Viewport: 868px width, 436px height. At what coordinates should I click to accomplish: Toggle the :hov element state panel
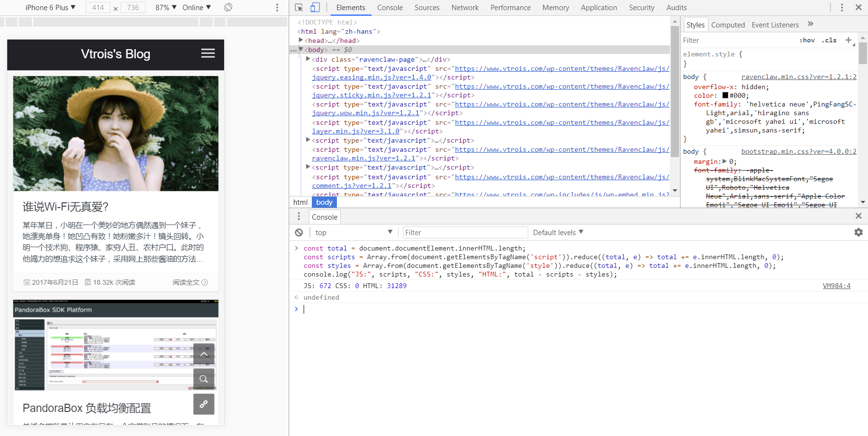(x=807, y=40)
